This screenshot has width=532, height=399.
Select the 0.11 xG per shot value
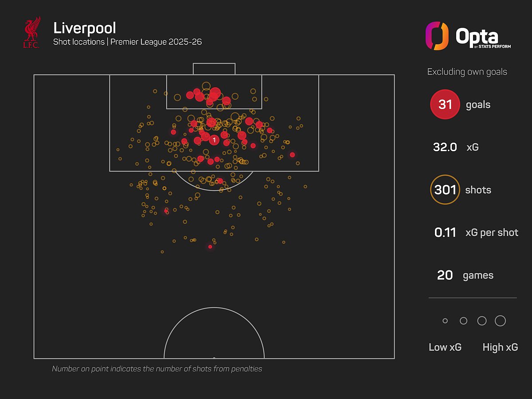click(445, 233)
